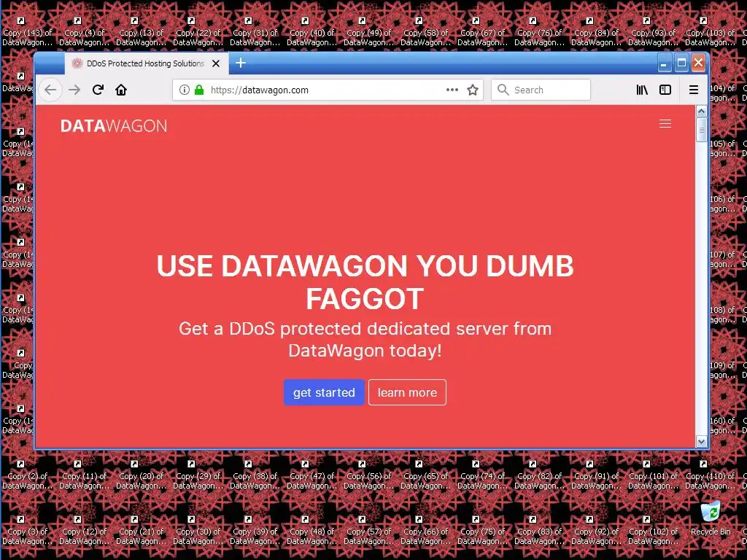Screen dimensions: 747x560
Task: Show site information icon in address bar
Action: pos(185,90)
